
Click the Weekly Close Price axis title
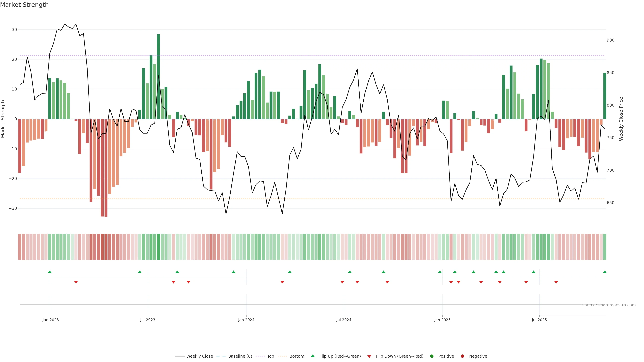coord(621,119)
